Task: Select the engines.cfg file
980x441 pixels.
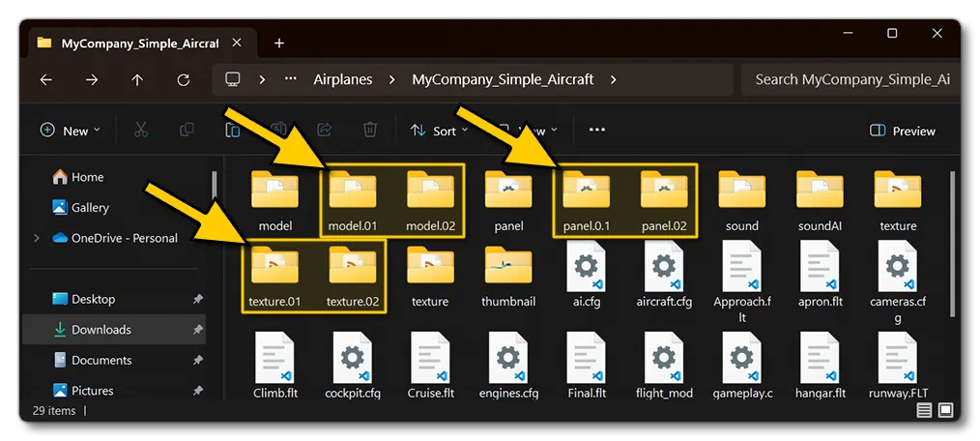Action: pyautogui.click(x=508, y=366)
